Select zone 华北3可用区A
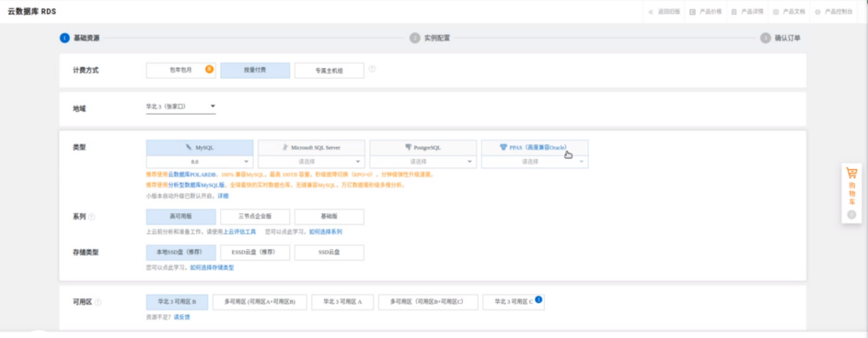 [342, 301]
